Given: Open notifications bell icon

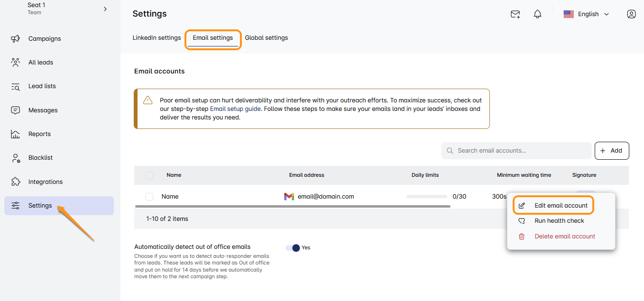Looking at the screenshot, I should point(537,14).
